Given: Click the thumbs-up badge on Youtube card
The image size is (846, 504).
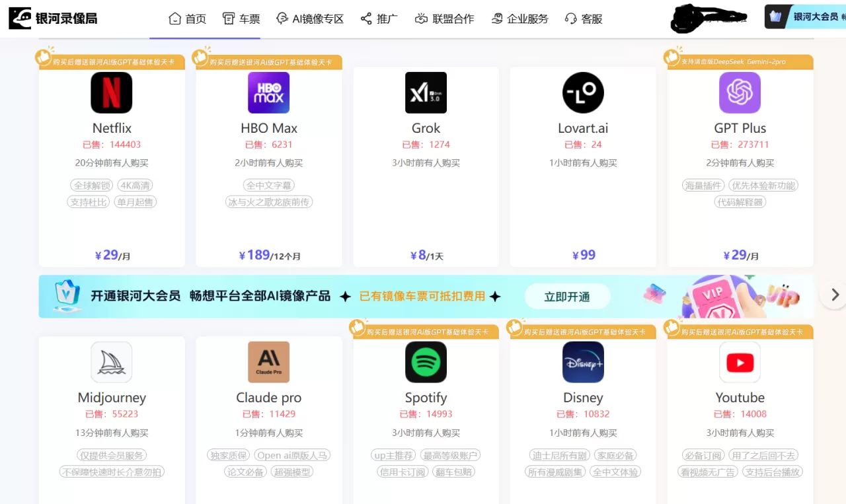Looking at the screenshot, I should pyautogui.click(x=673, y=327).
